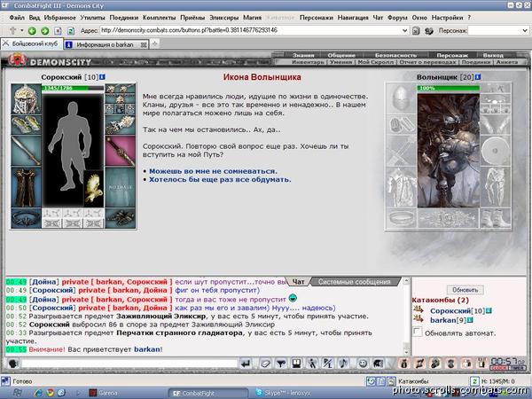Open the Эликсиры menu
Image resolution: width=532 pixels, height=399 pixels.
(224, 18)
